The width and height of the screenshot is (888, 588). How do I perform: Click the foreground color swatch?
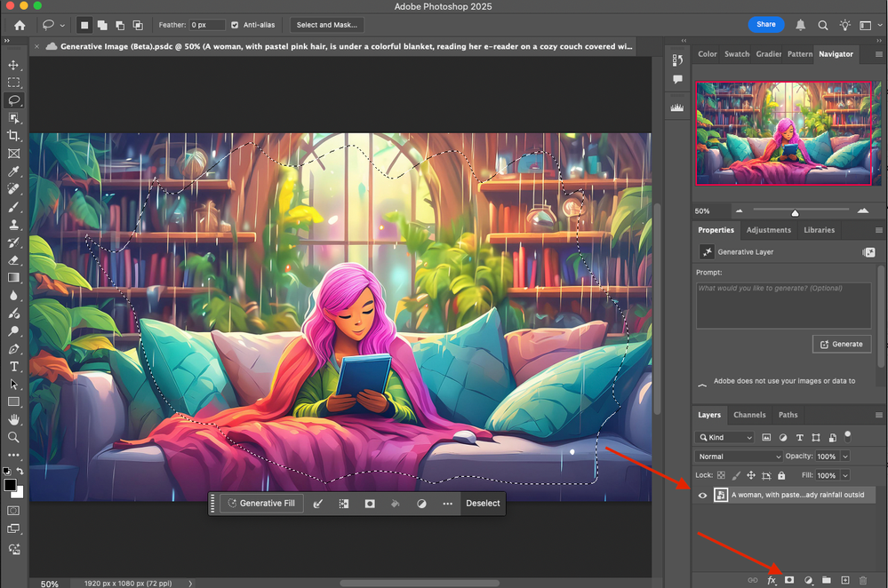point(10,485)
